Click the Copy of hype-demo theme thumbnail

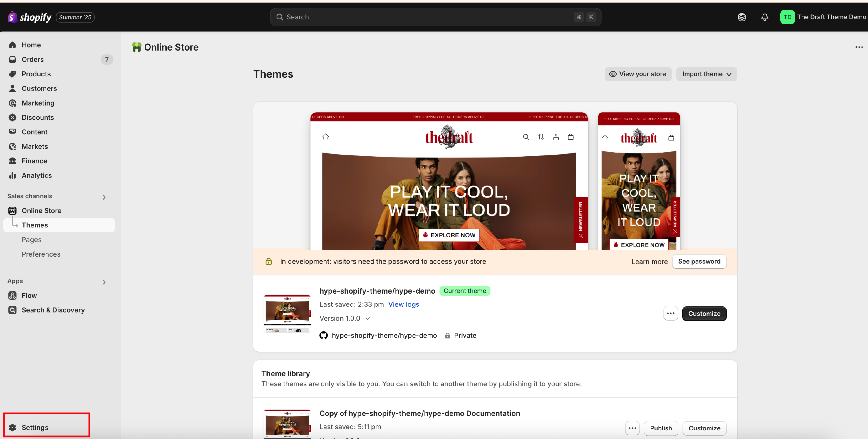(287, 424)
